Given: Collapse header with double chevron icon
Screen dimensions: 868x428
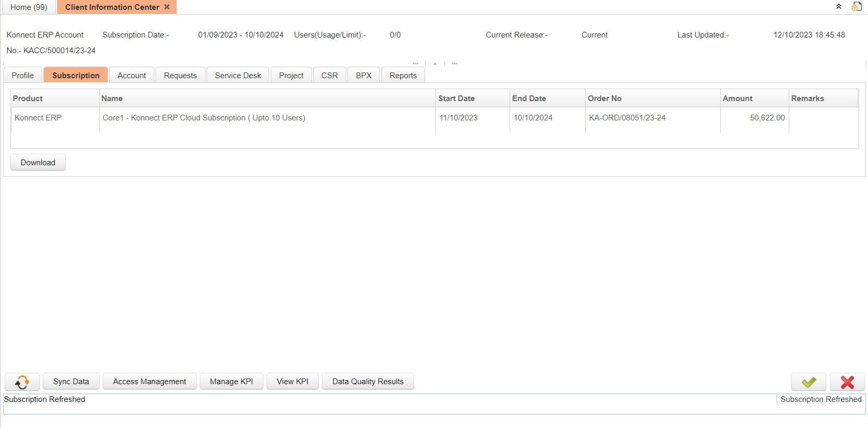Looking at the screenshot, I should tap(839, 7).
